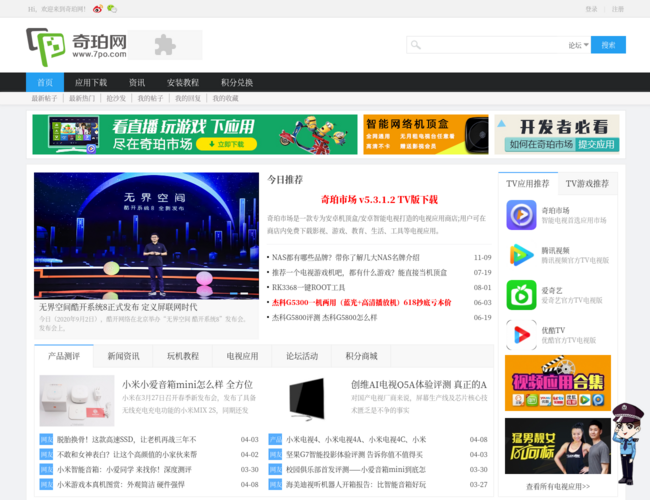Click the puzzle piece plugin placeholder

165,45
